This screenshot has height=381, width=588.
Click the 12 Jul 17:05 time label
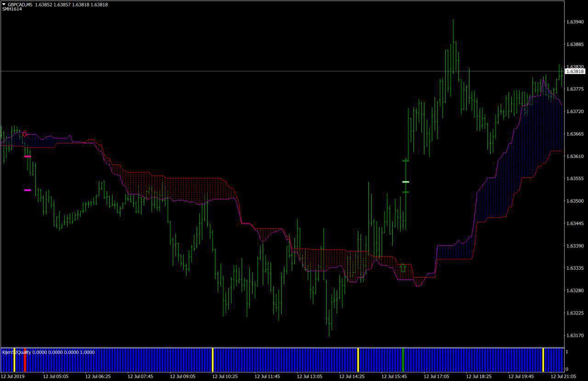pyautogui.click(x=436, y=376)
